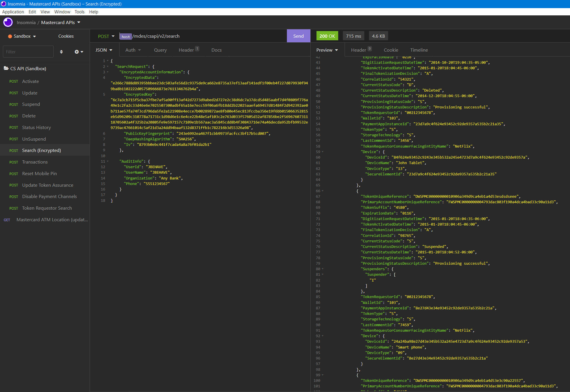The height and width of the screenshot is (392, 570).
Task: Click the Send button
Action: (x=298, y=36)
